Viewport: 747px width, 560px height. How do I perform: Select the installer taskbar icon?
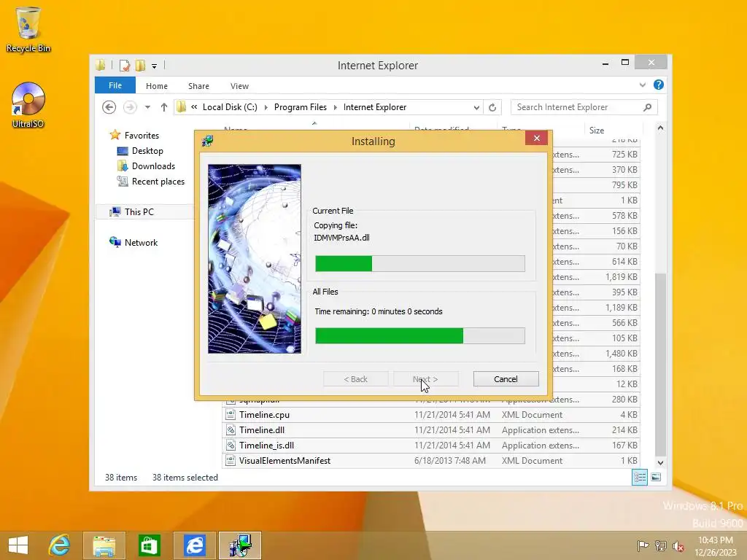[239, 545]
